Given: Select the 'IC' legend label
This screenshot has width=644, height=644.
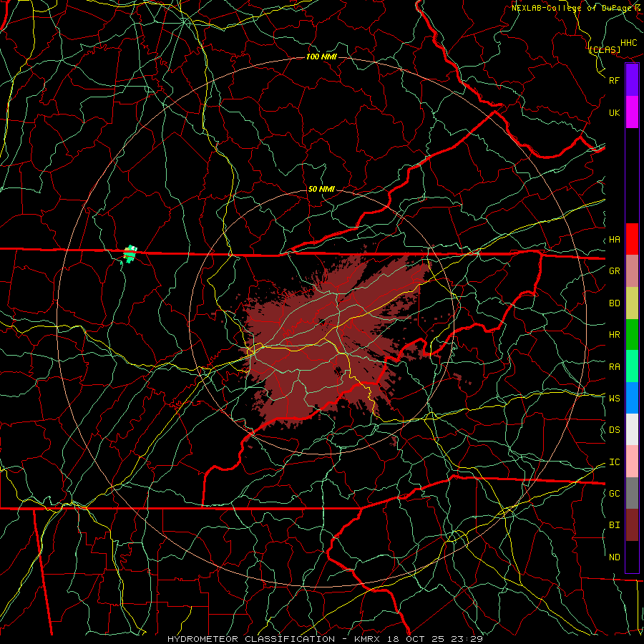Looking at the screenshot, I should click(x=615, y=462).
